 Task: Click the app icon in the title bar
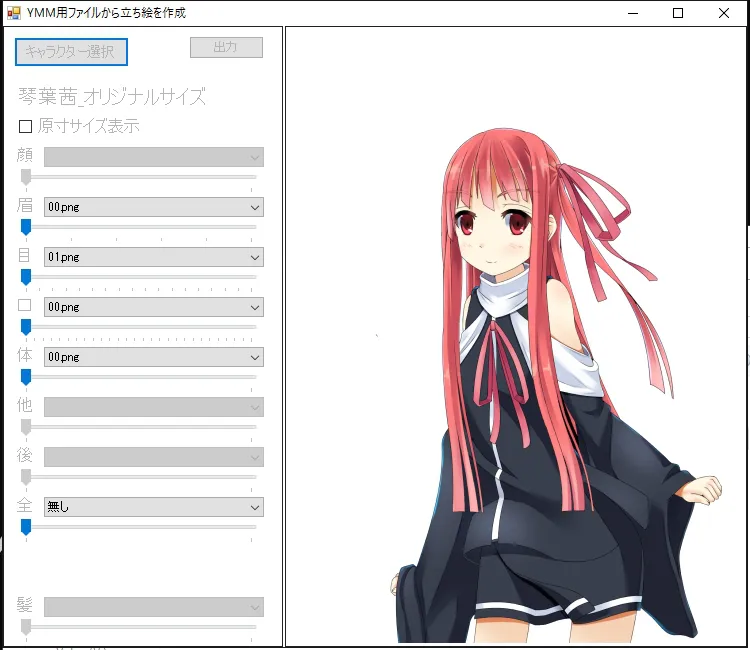pos(13,13)
